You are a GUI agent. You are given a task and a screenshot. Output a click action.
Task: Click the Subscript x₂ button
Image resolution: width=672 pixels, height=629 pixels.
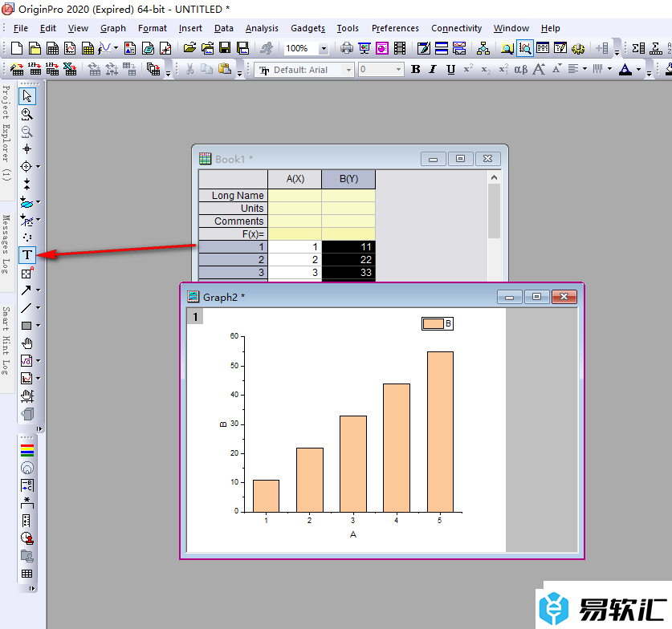click(x=486, y=69)
